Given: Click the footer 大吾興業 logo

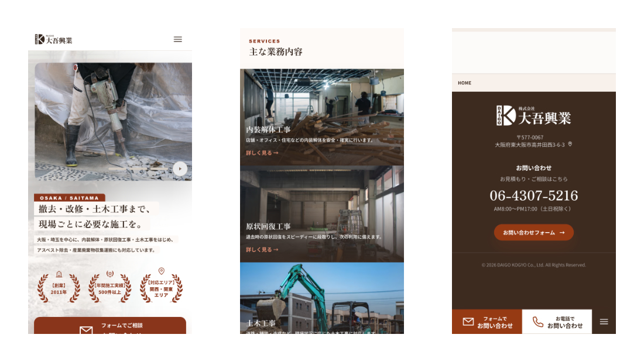Looking at the screenshot, I should coord(533,116).
